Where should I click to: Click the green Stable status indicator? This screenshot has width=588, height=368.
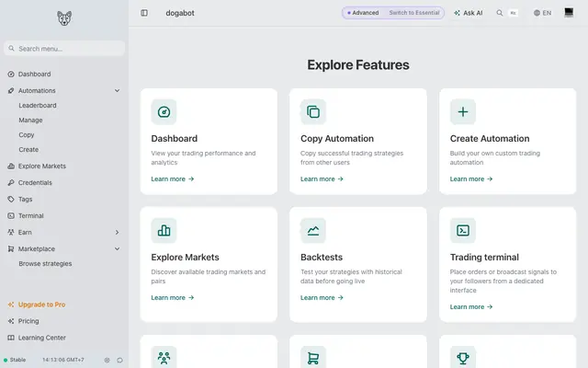15,360
